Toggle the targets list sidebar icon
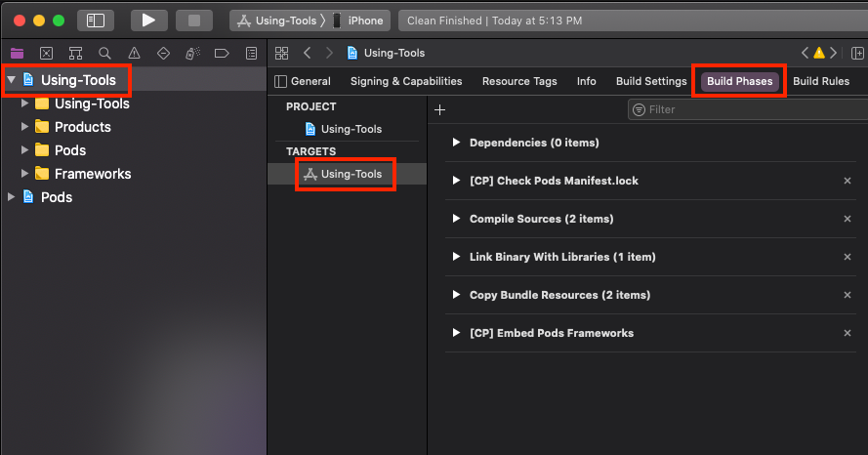868x455 pixels. (280, 81)
